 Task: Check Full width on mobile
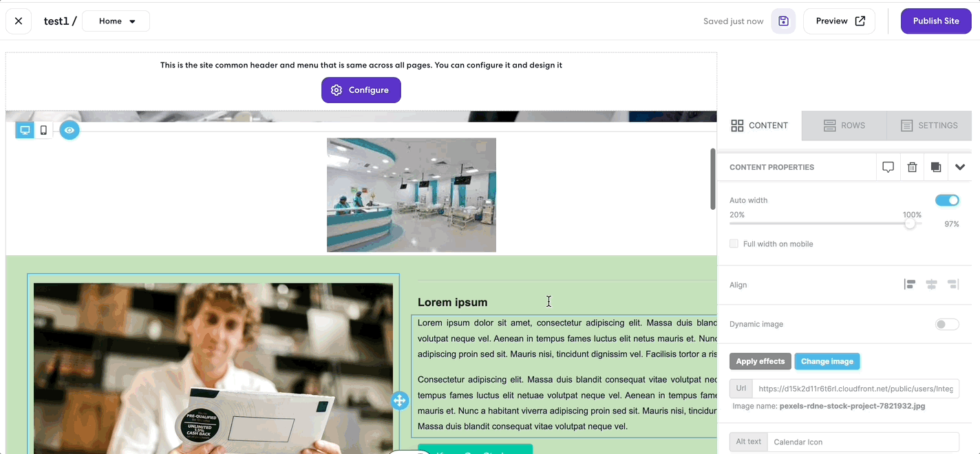tap(734, 244)
